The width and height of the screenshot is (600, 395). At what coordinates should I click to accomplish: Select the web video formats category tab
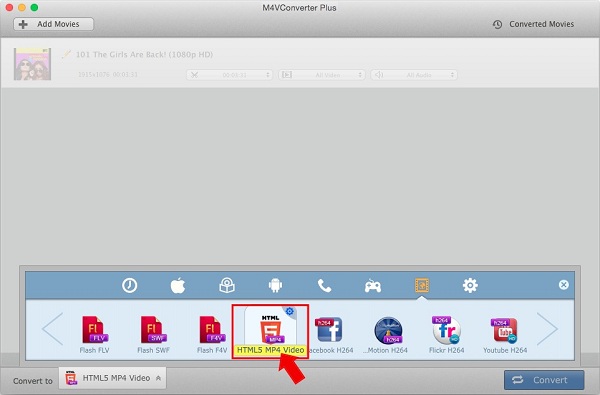[422, 285]
